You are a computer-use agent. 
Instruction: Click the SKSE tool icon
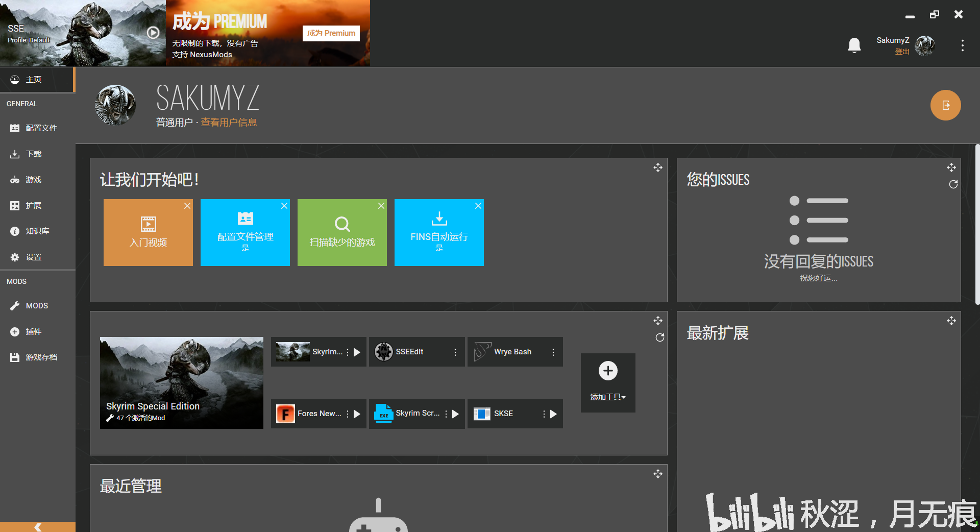482,414
